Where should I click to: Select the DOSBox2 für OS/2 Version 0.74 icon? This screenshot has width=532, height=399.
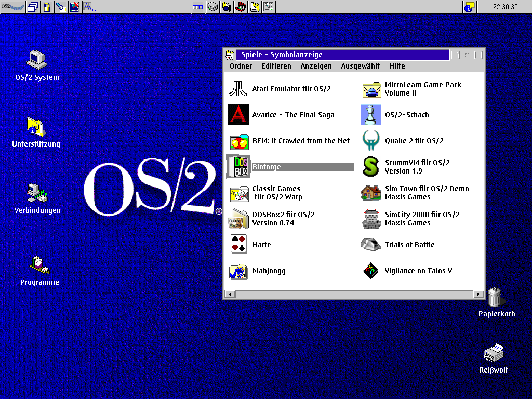click(x=238, y=219)
